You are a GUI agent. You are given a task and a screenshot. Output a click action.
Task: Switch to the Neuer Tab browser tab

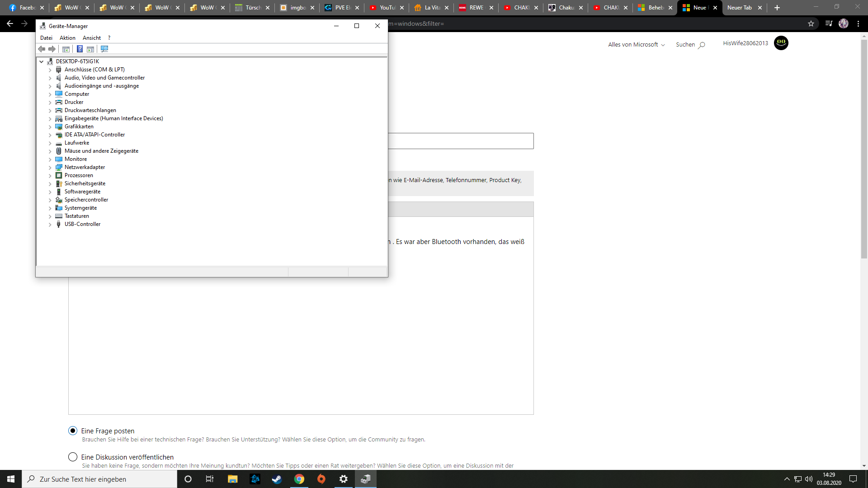click(x=739, y=8)
